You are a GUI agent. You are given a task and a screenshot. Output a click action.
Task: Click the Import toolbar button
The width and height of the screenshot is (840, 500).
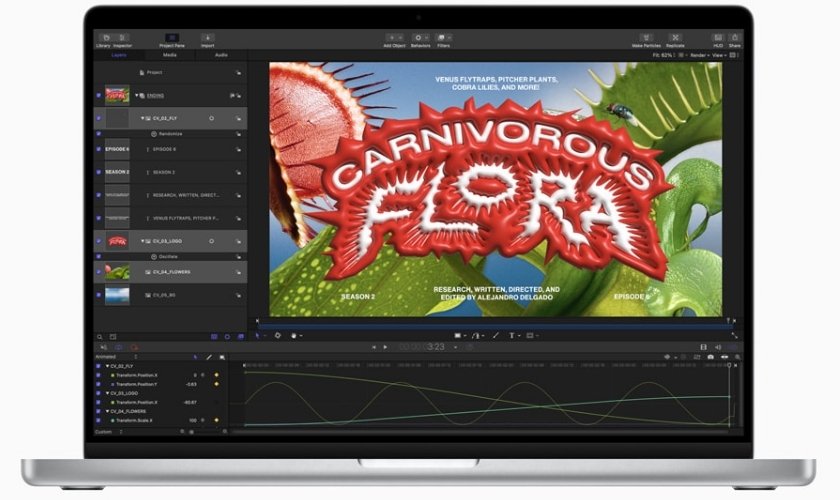pos(207,39)
